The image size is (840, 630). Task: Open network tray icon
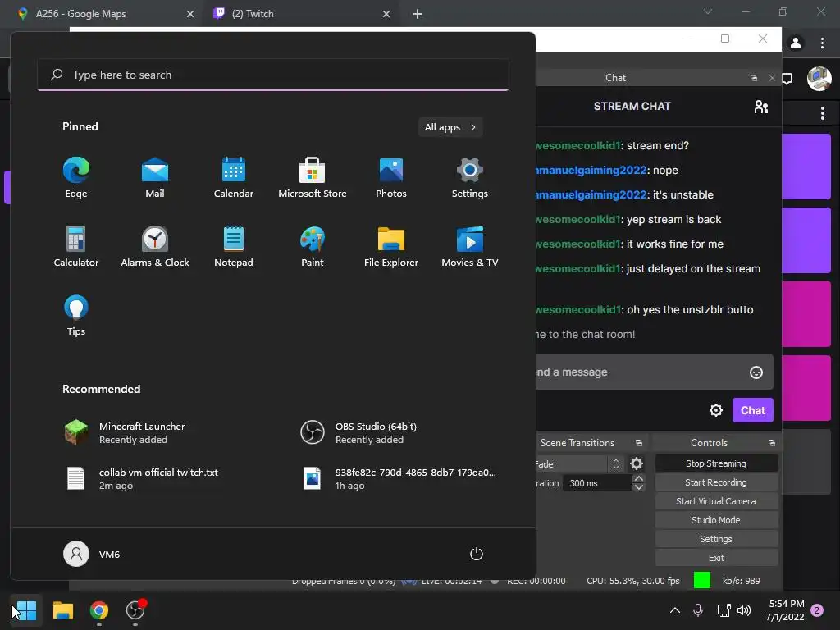point(724,610)
